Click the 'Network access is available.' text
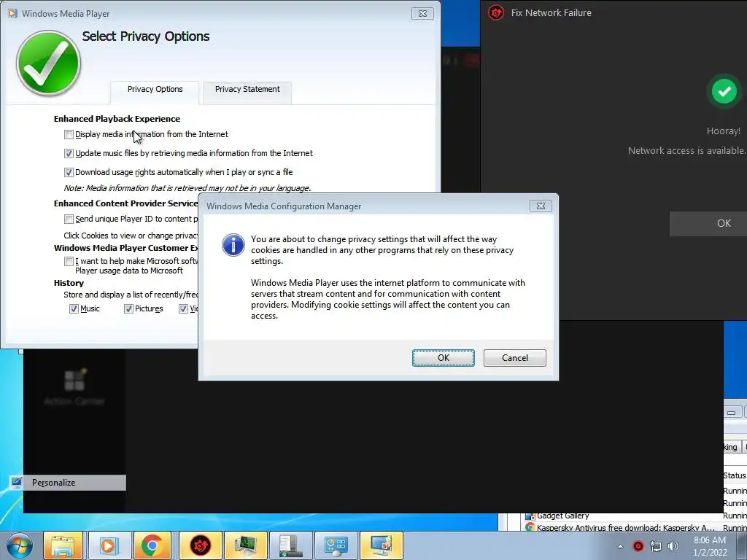The height and width of the screenshot is (560, 747). click(686, 150)
